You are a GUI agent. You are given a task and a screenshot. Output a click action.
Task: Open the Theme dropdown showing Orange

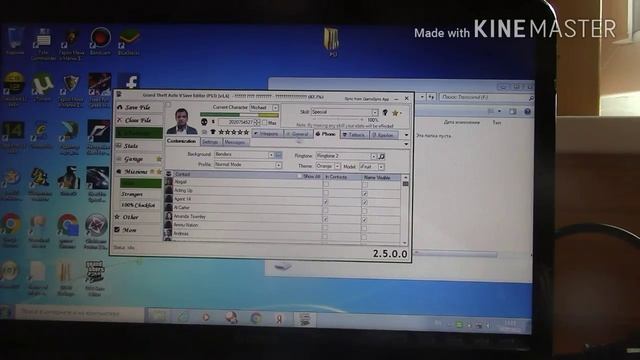(x=328, y=166)
